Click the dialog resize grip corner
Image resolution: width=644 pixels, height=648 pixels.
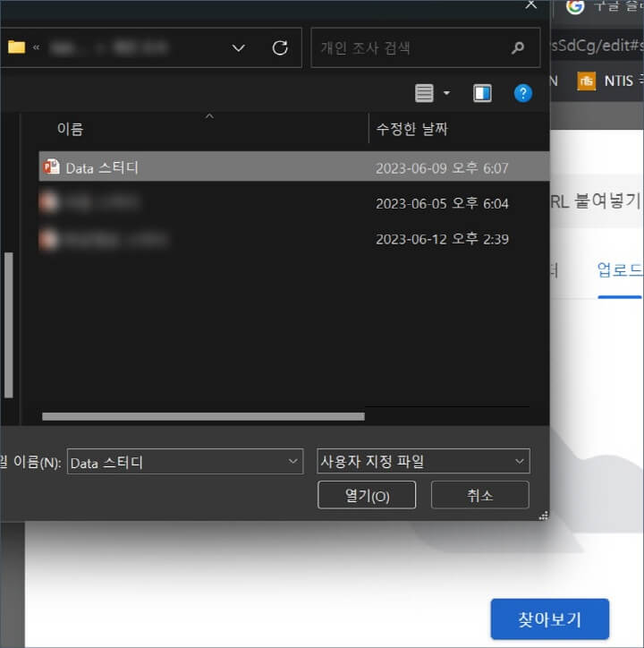click(x=544, y=515)
